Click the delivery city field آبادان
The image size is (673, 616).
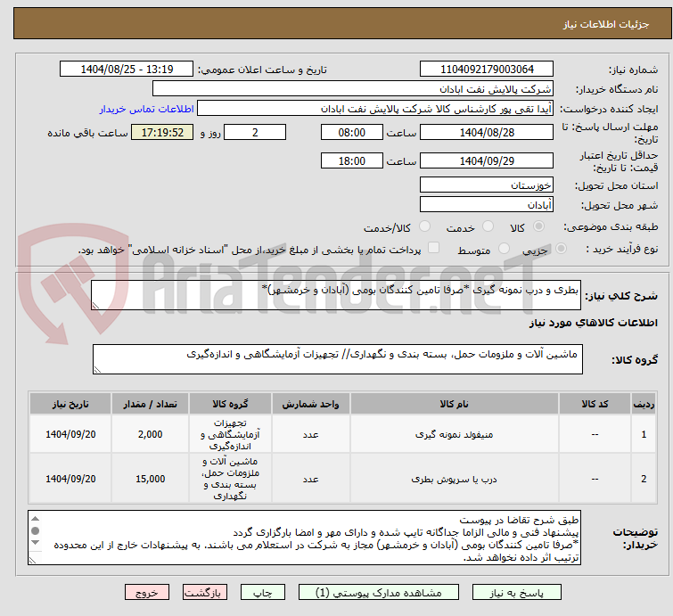coord(487,205)
